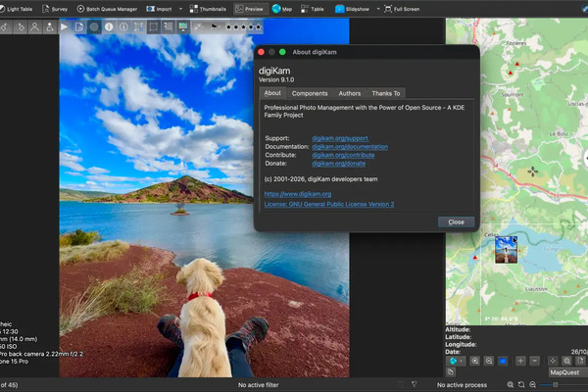Screen dimensions: 588x392
Task: Switch to Table view
Action: point(313,9)
